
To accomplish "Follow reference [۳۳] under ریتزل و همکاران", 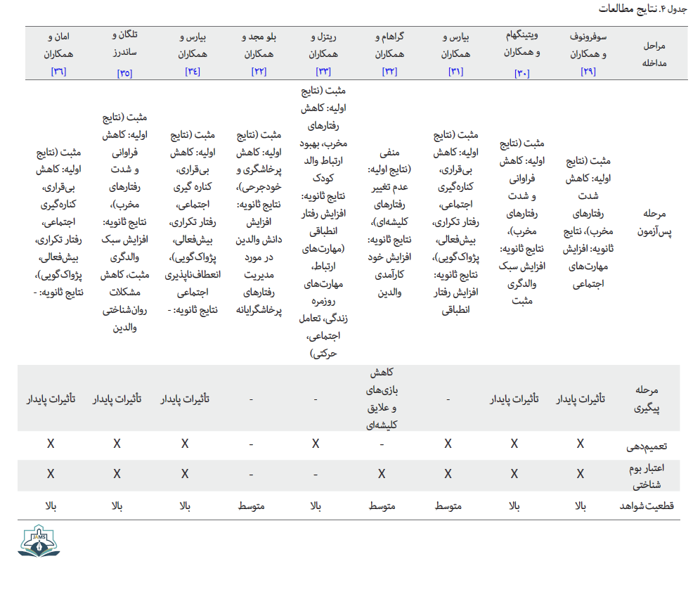I will click(323, 72).
